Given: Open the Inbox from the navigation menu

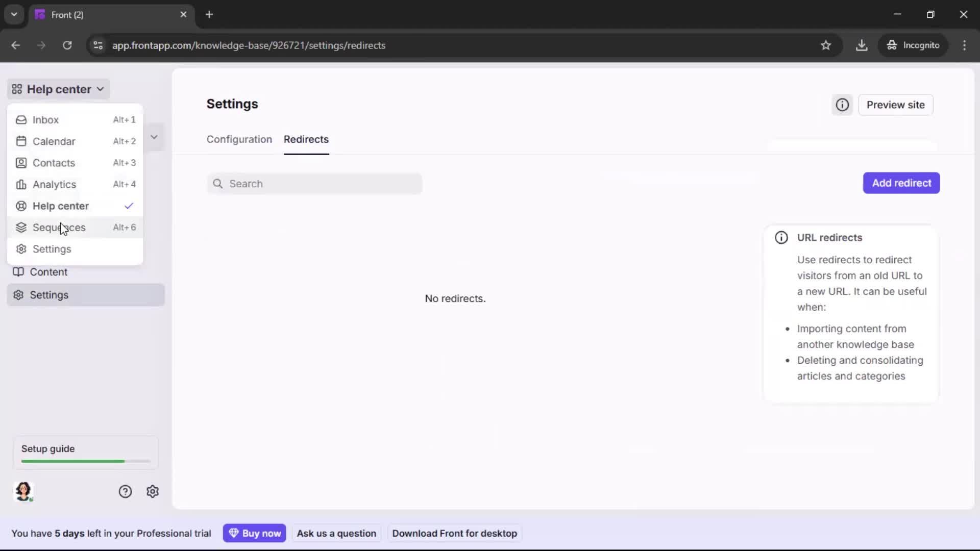Looking at the screenshot, I should tap(45, 119).
